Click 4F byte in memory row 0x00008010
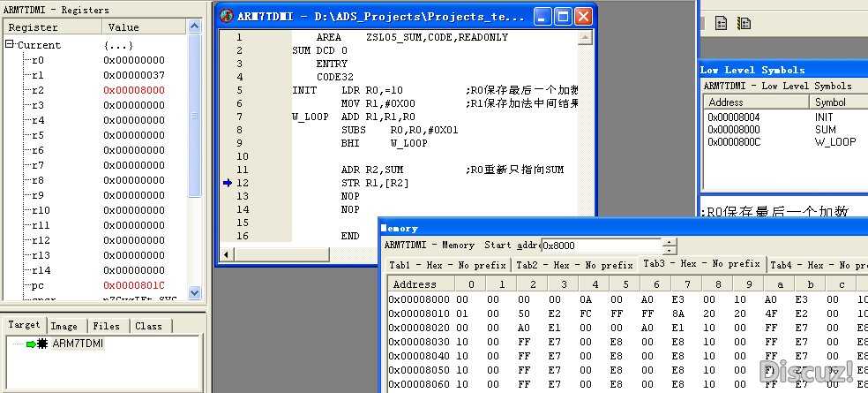 tap(771, 314)
